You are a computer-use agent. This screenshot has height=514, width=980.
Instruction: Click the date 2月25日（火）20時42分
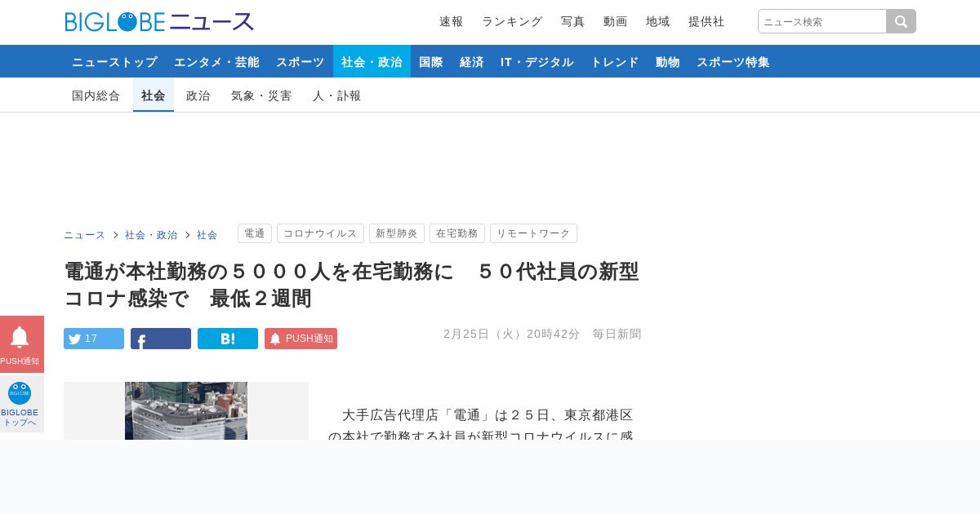pyautogui.click(x=511, y=334)
